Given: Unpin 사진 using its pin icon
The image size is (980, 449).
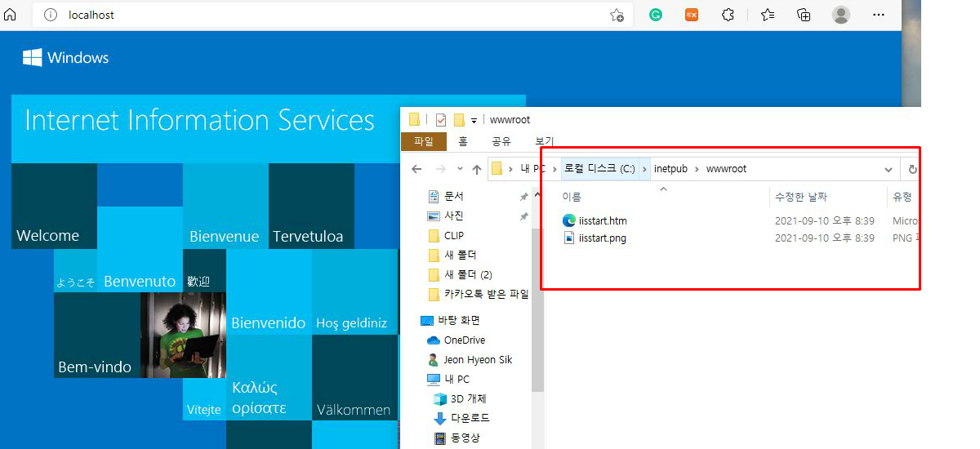Looking at the screenshot, I should (523, 216).
